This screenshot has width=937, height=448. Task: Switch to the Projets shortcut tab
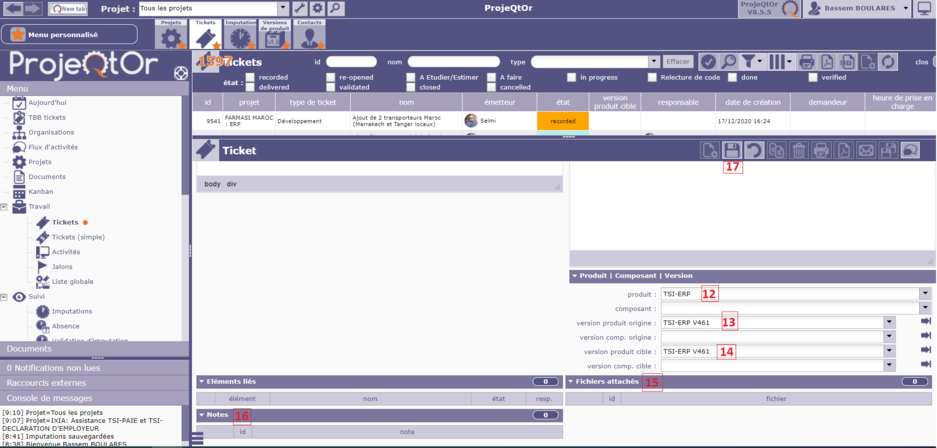(x=171, y=35)
